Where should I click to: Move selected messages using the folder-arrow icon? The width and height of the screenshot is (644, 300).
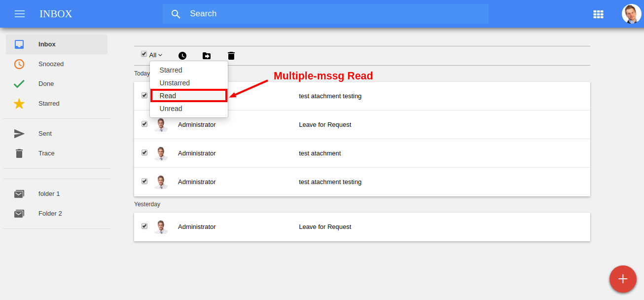207,56
